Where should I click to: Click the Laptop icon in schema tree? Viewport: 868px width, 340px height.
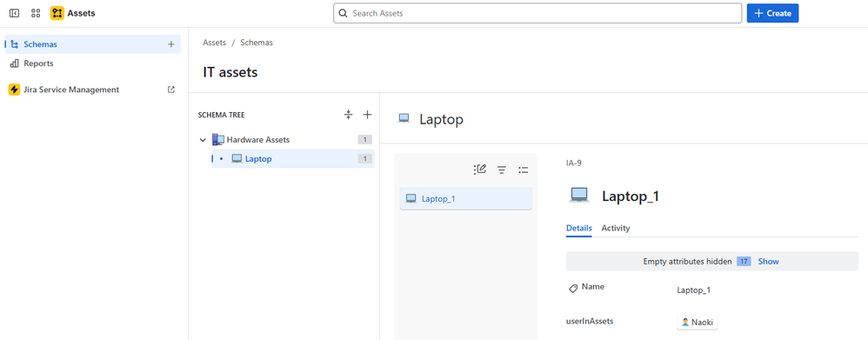237,159
